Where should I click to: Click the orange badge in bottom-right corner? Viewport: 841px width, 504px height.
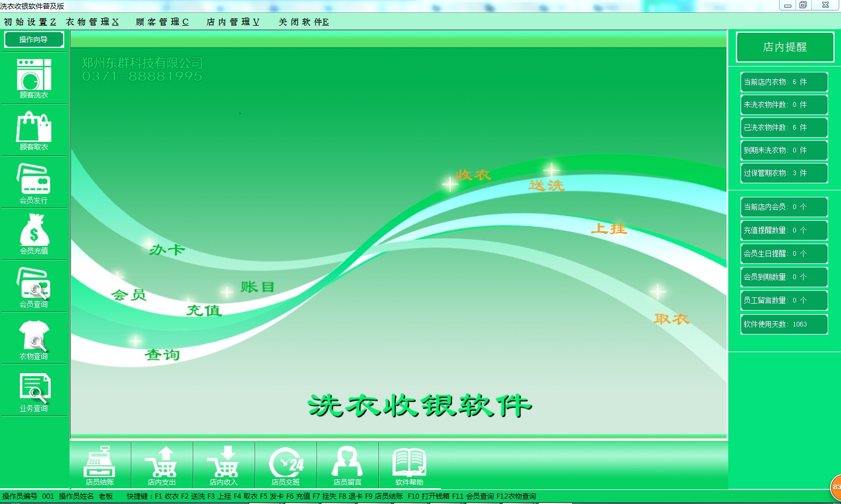pyautogui.click(x=836, y=486)
